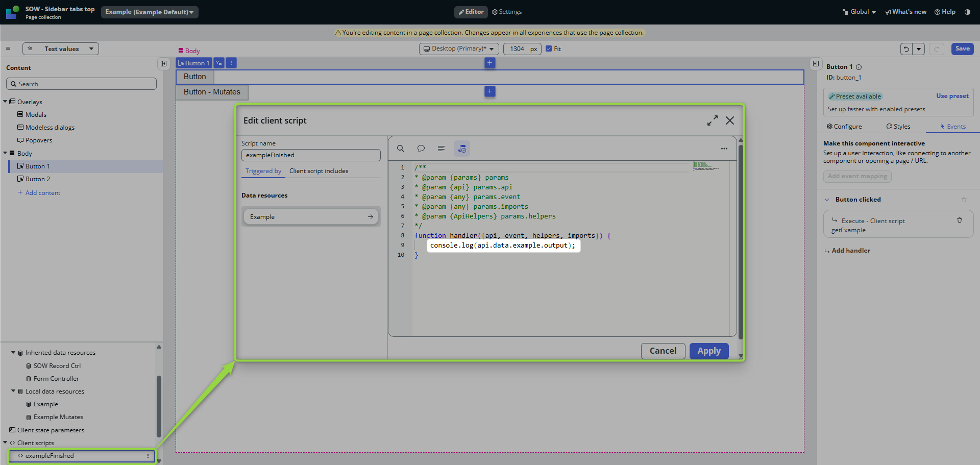The width and height of the screenshot is (980, 465).
Task: Toggle the Fit checkbox
Action: [549, 49]
